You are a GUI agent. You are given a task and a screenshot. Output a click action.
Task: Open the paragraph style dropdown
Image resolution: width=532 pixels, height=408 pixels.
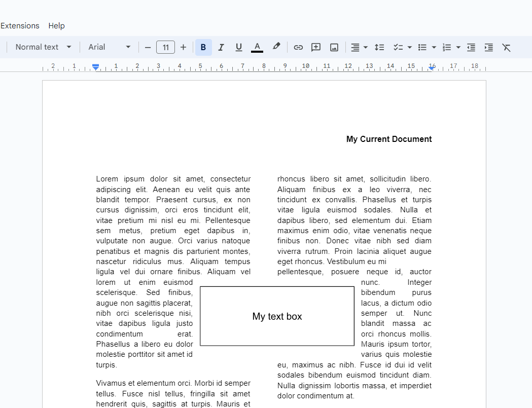pyautogui.click(x=42, y=47)
